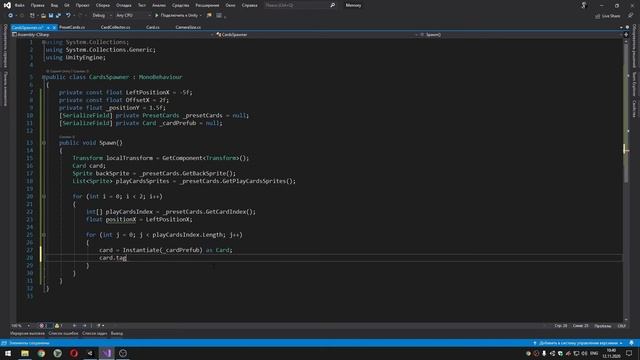Open the zoom percentage dropdown
The image size is (640, 360).
tap(20, 326)
